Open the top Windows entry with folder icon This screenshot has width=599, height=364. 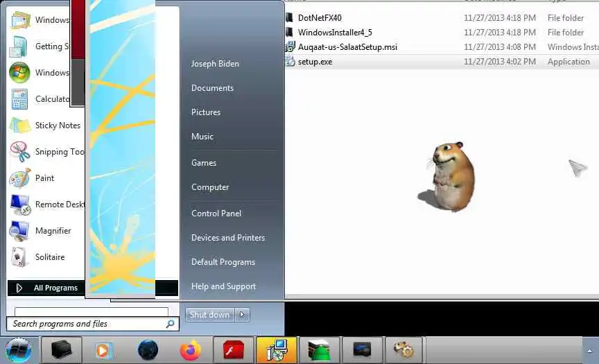tap(40, 20)
